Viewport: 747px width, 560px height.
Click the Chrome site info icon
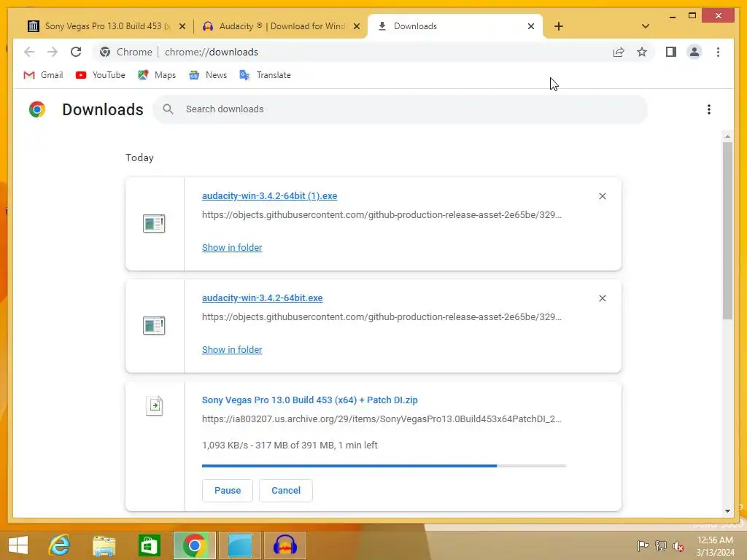105,52
